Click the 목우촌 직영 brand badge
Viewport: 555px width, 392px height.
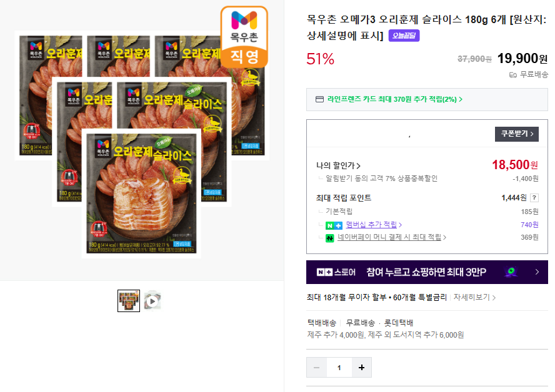[x=244, y=37]
